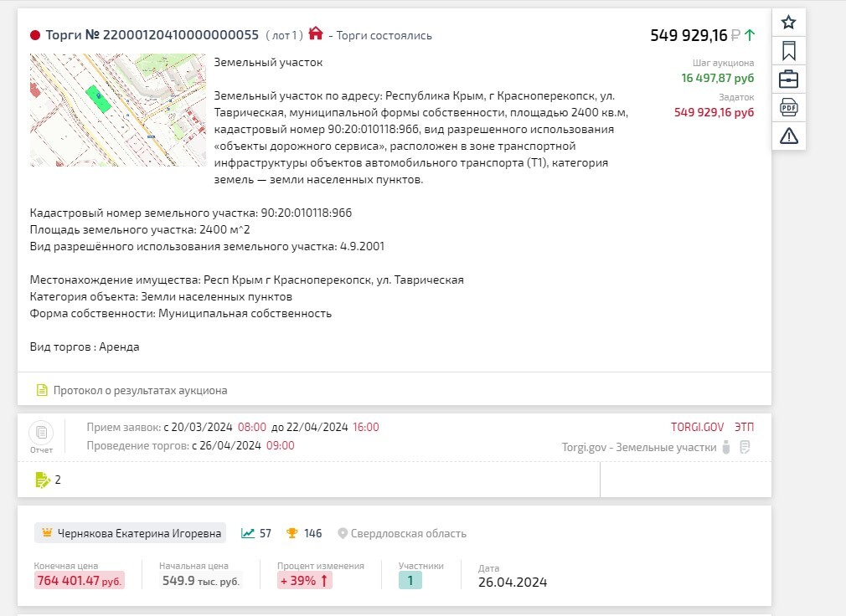
Task: Select starting price 549.9 тыс. руб.
Action: 201,581
